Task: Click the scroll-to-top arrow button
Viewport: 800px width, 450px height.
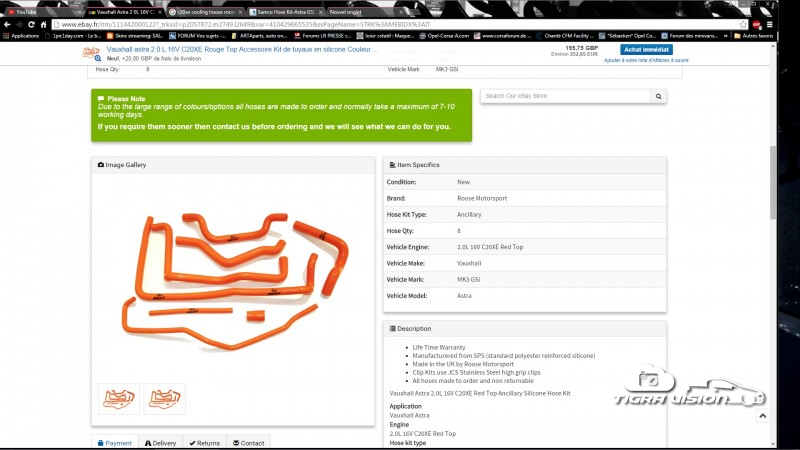Action: pyautogui.click(x=761, y=415)
